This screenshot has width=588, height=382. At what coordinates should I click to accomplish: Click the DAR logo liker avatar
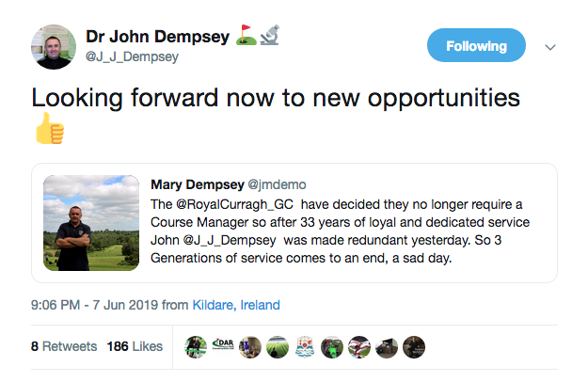223,346
